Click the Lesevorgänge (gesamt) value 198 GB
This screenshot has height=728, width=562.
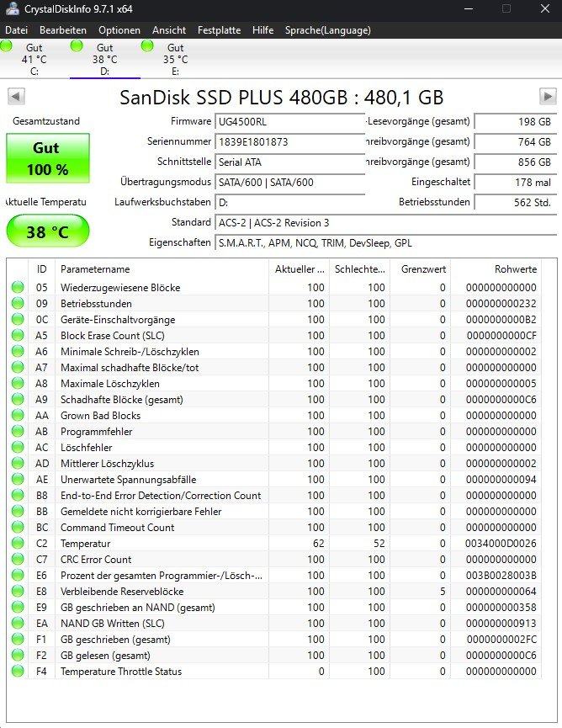click(515, 122)
